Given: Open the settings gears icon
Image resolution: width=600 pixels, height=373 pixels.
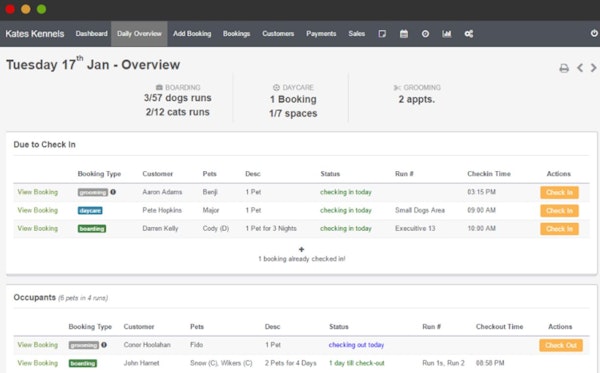Looking at the screenshot, I should tap(469, 34).
